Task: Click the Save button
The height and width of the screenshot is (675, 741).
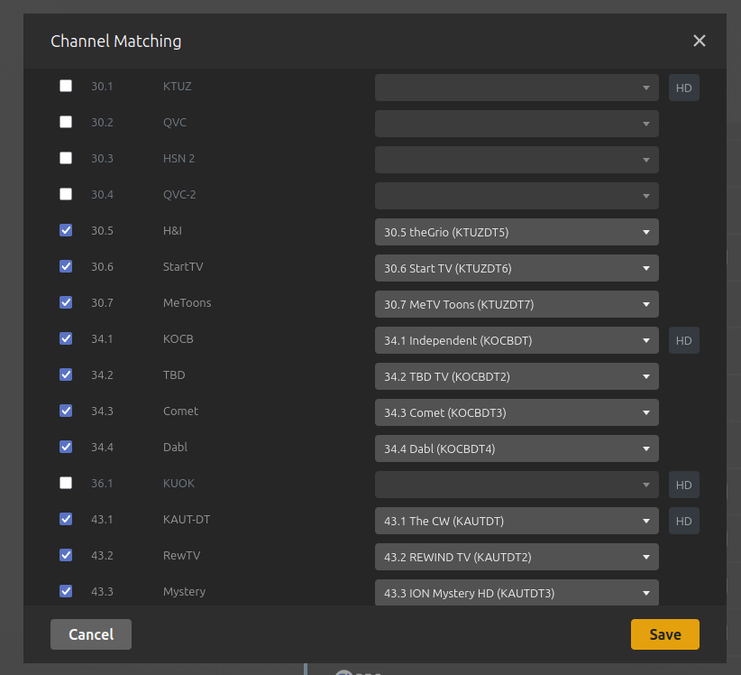Action: (x=665, y=634)
